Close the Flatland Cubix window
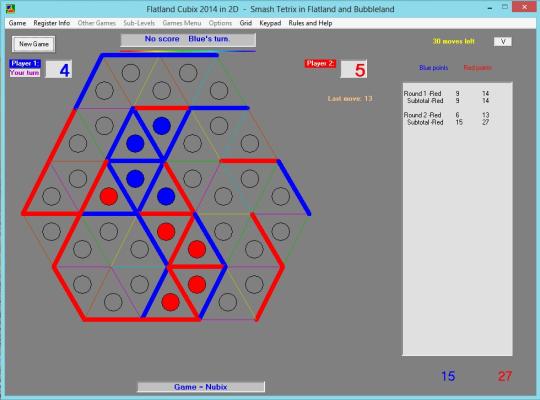This screenshot has height=400, width=540. pyautogui.click(x=525, y=7)
